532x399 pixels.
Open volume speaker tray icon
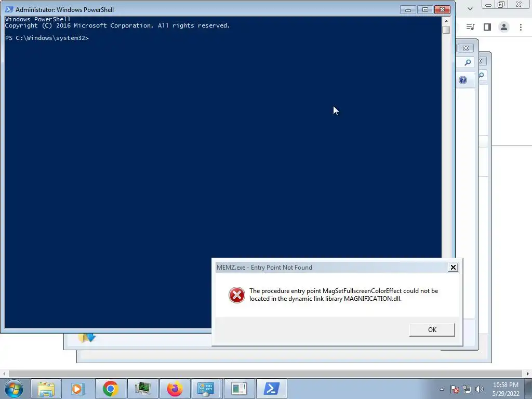[480, 389]
